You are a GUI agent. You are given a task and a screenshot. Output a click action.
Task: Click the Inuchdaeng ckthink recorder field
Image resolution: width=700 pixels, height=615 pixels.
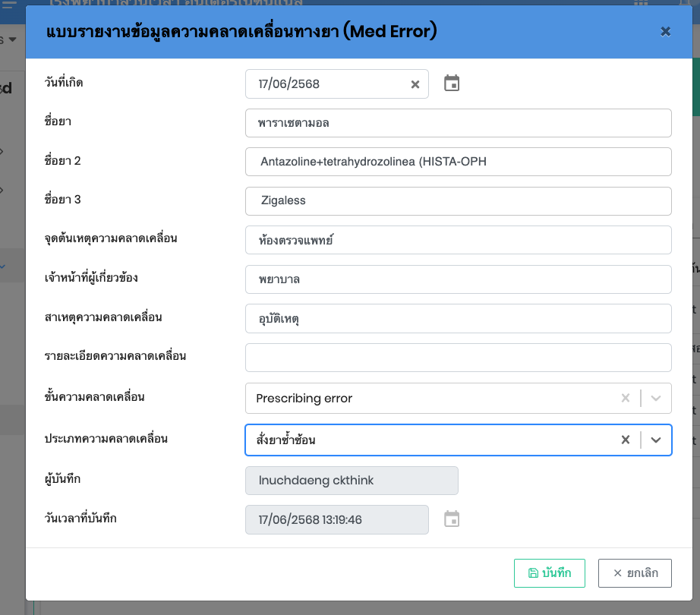pyautogui.click(x=352, y=481)
